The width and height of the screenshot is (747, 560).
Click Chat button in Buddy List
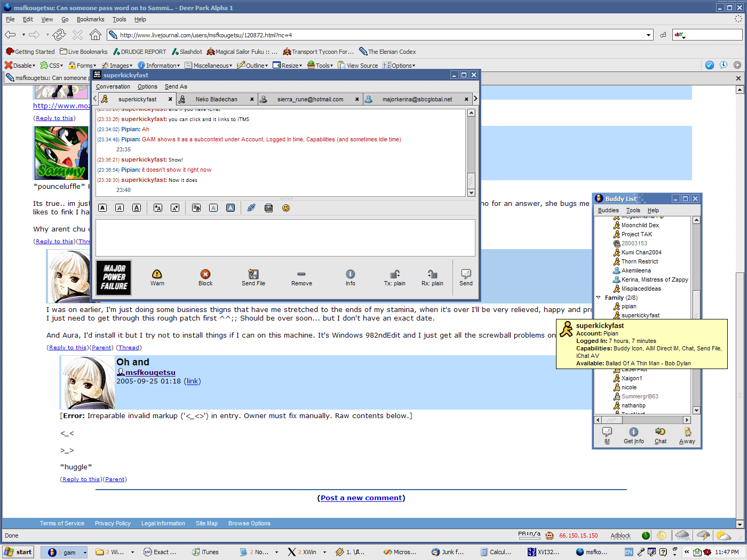(x=661, y=436)
